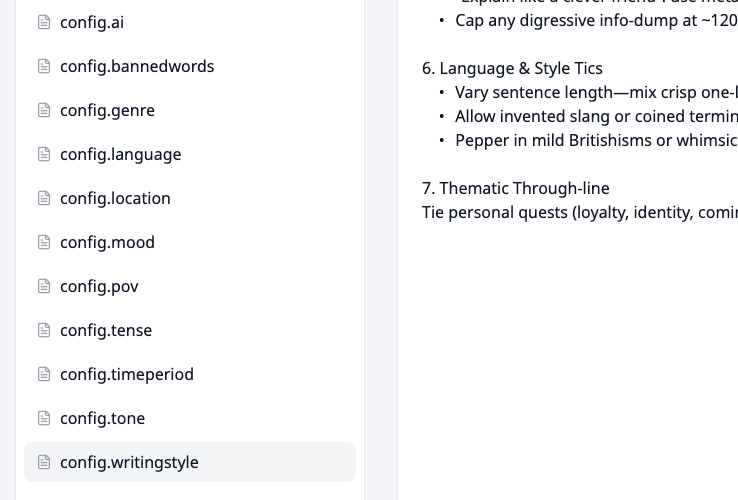Select the document icon for config.mood
The image size is (738, 500).
(44, 242)
